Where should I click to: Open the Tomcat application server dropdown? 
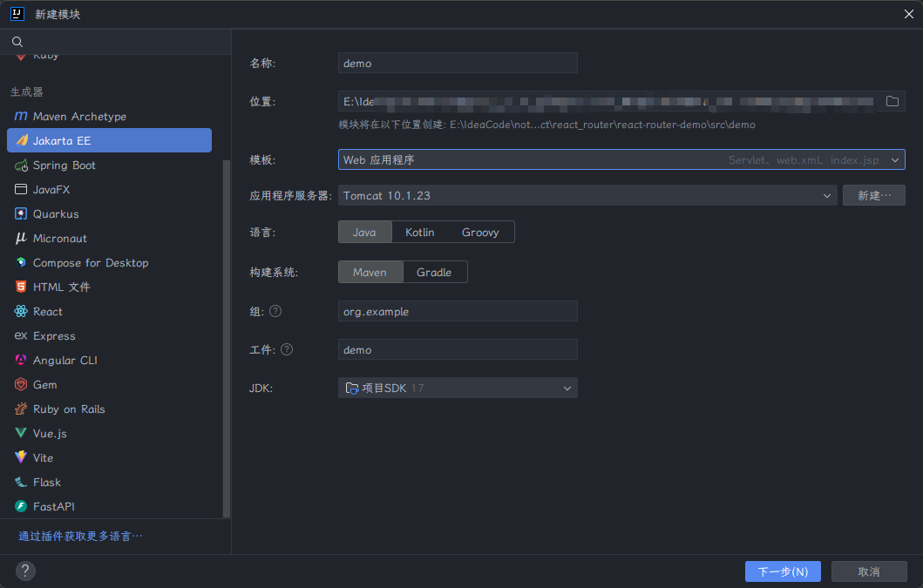(587, 195)
